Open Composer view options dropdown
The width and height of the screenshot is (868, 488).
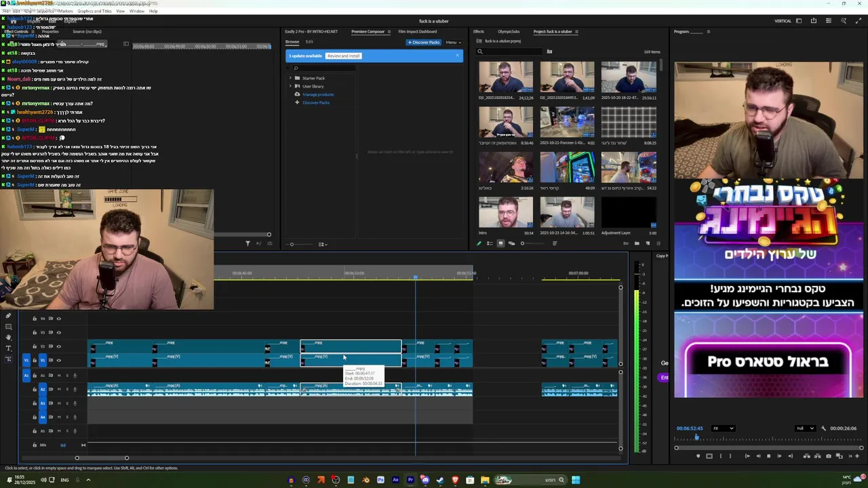322,244
